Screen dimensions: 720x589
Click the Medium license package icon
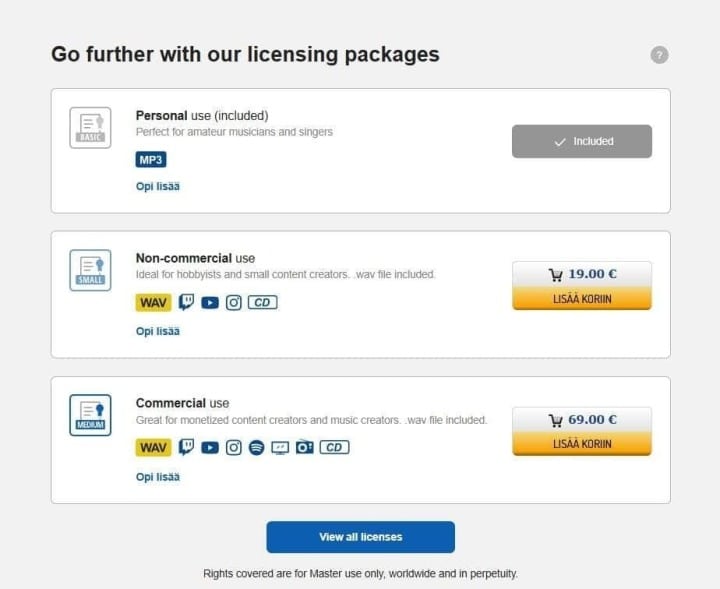(90, 415)
